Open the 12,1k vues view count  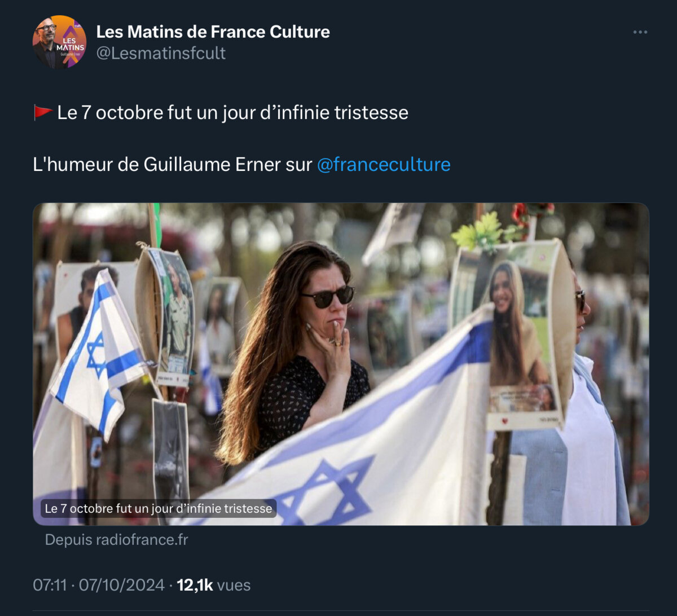[x=213, y=585]
